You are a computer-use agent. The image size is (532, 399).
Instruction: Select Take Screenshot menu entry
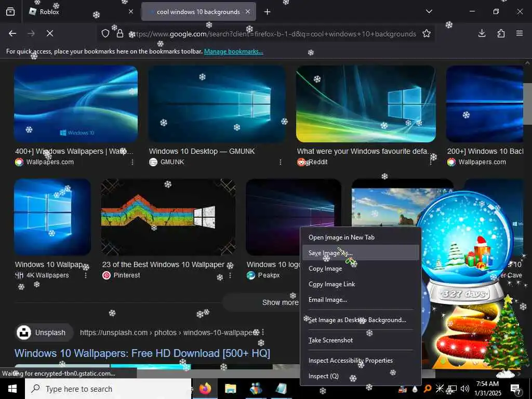coord(361,340)
